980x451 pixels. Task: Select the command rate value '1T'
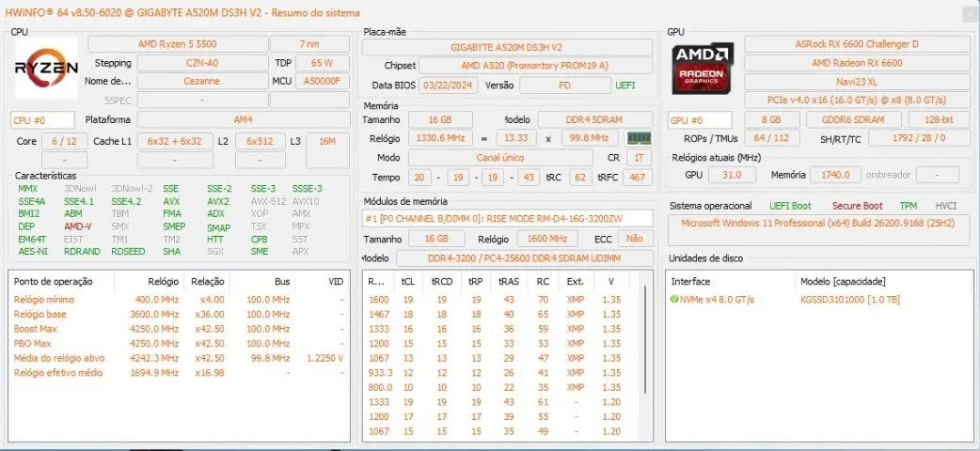coord(640,158)
